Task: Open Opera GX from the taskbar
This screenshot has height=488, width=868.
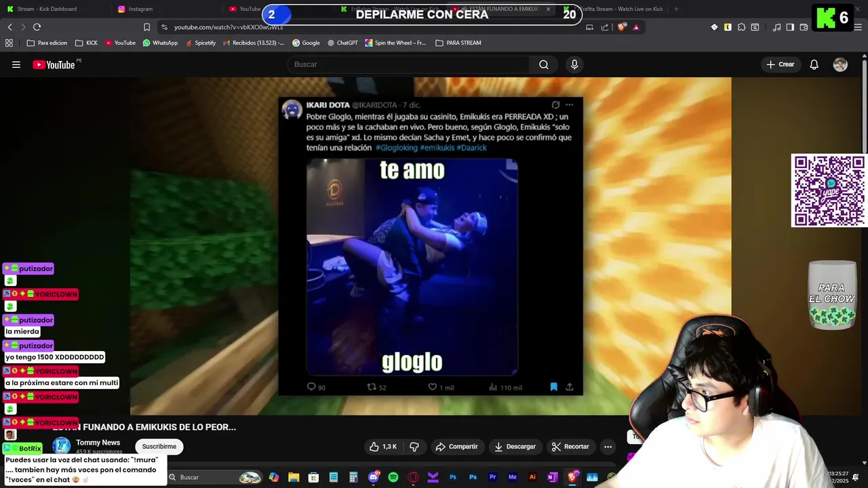Action: tap(413, 477)
